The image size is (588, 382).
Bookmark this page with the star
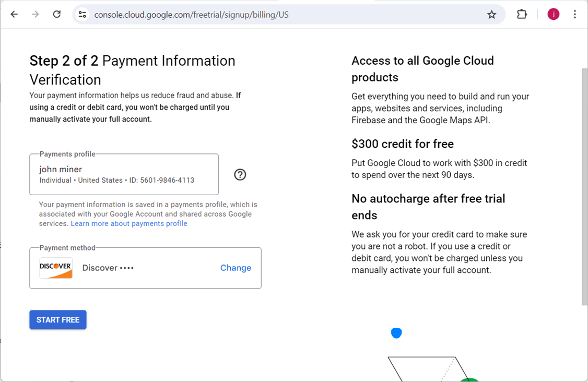pyautogui.click(x=491, y=15)
